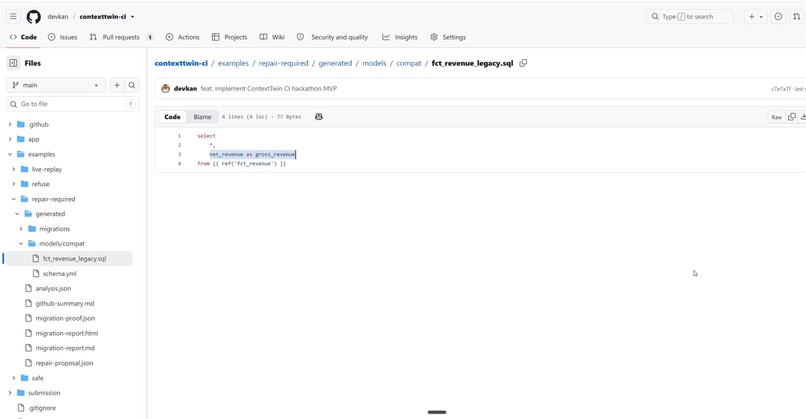Go to GitHub home via Octocat logo

pyautogui.click(x=34, y=16)
